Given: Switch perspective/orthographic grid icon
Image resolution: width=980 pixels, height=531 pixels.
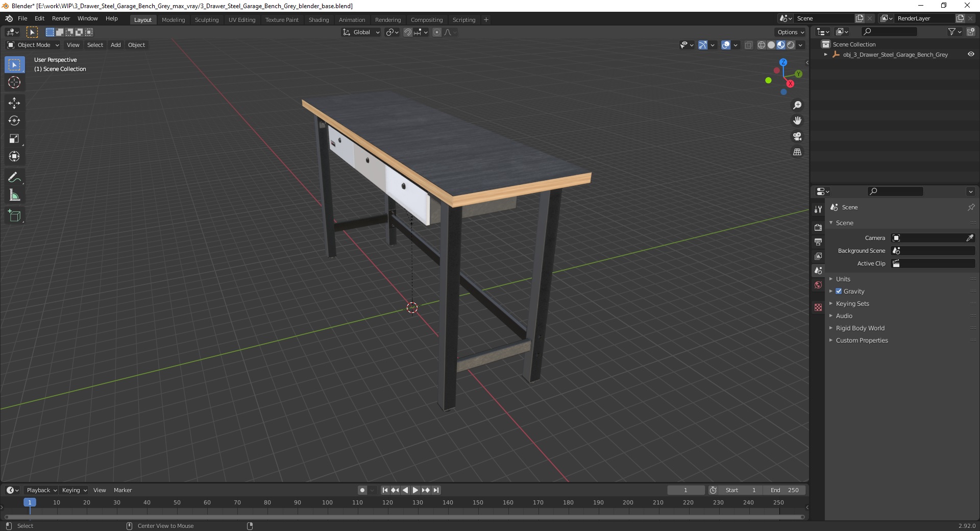Looking at the screenshot, I should (x=797, y=152).
